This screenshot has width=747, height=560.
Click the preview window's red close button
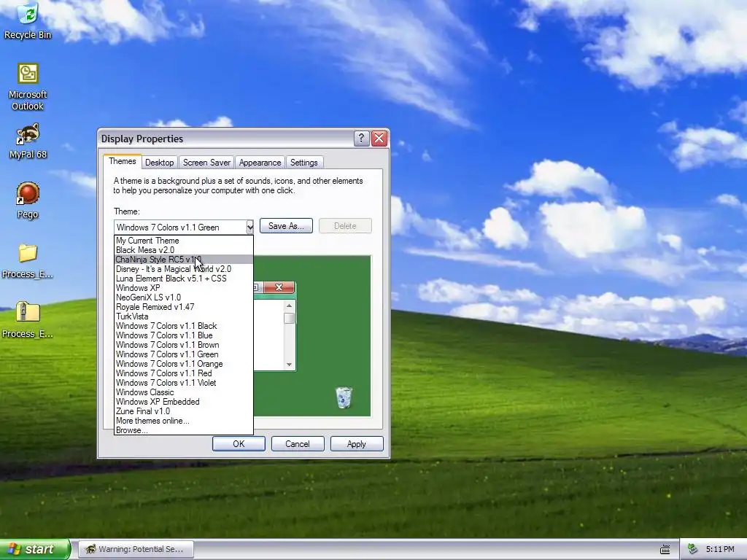coord(279,287)
